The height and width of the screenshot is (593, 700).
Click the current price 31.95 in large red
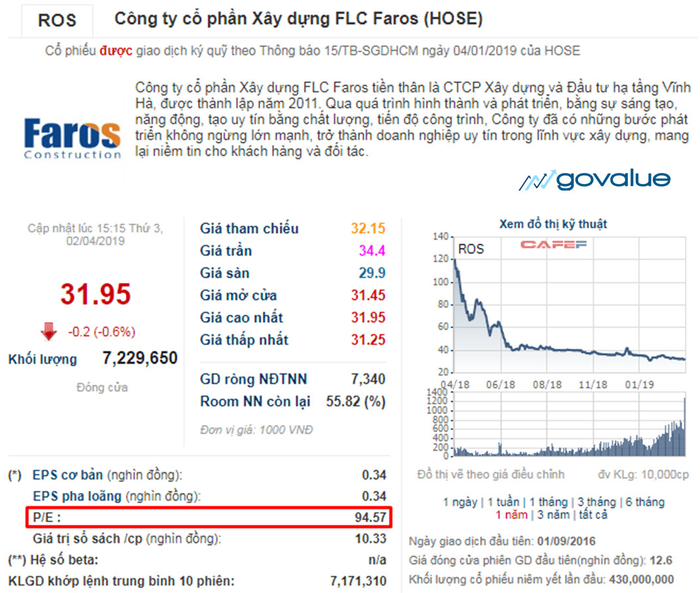96,294
